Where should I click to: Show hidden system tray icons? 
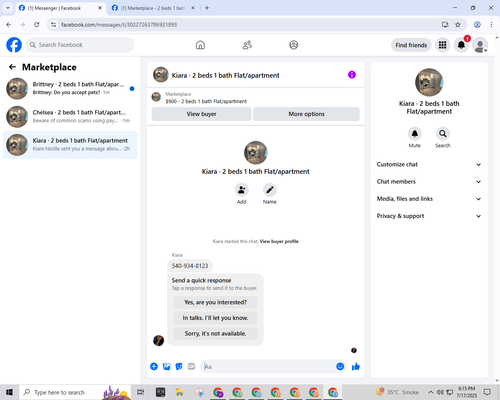431,392
